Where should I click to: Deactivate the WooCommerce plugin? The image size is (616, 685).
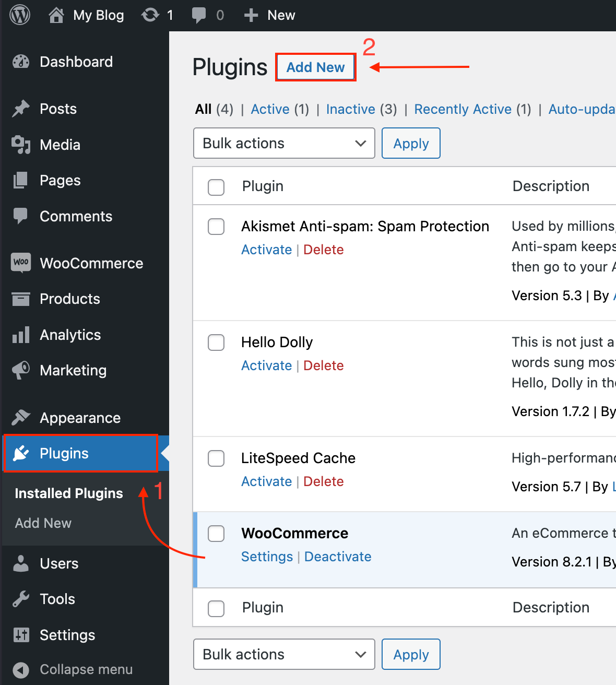338,557
